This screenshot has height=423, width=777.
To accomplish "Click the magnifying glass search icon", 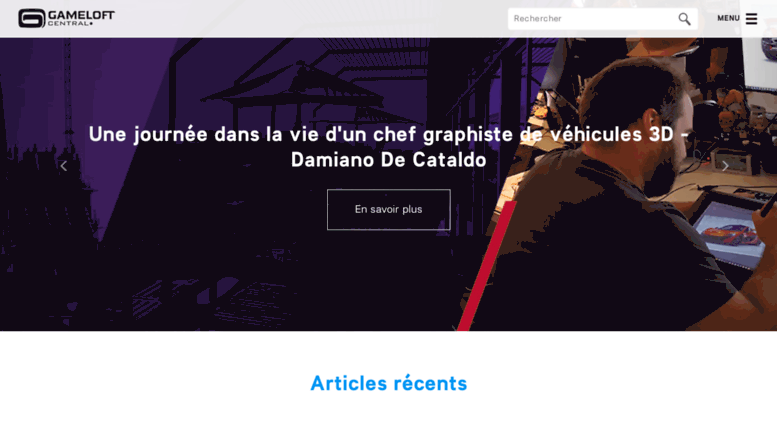I will [x=684, y=19].
